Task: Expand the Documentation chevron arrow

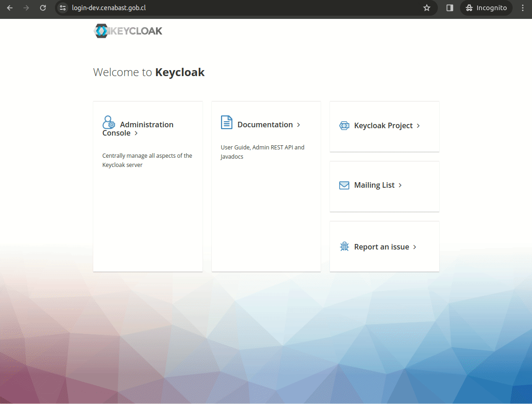Action: click(299, 125)
